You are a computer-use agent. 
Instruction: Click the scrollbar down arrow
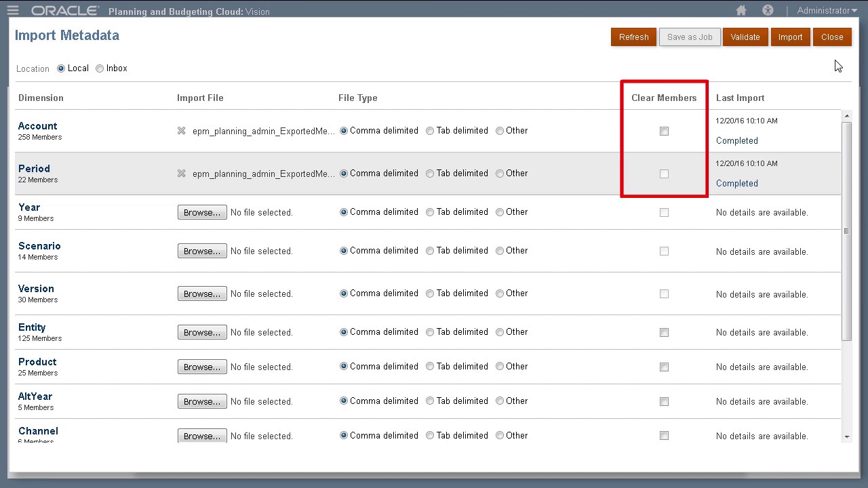coord(846,437)
